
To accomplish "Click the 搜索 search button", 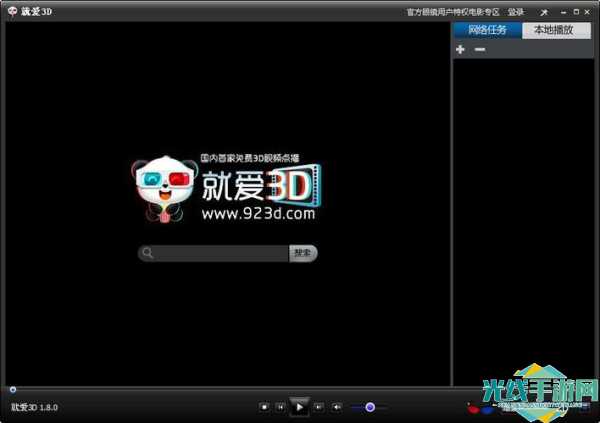I will pyautogui.click(x=303, y=253).
